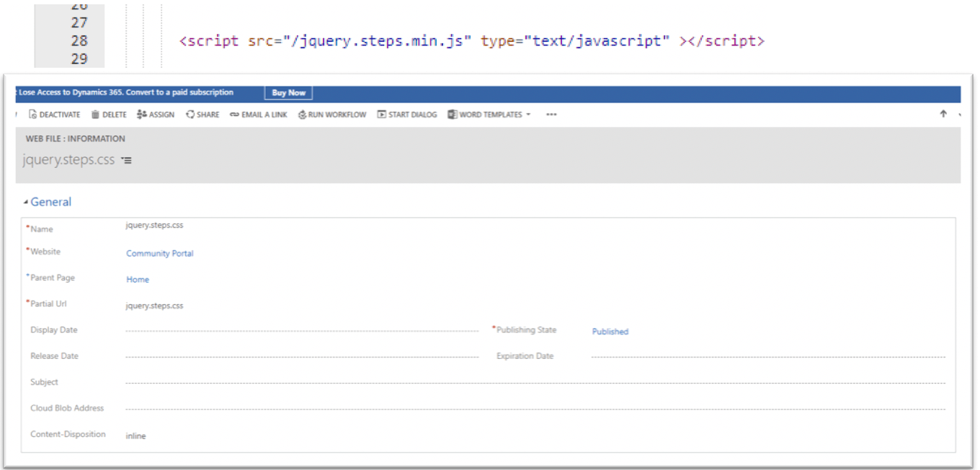980x470 pixels.
Task: Click the Run Workflow command
Action: 332,115
